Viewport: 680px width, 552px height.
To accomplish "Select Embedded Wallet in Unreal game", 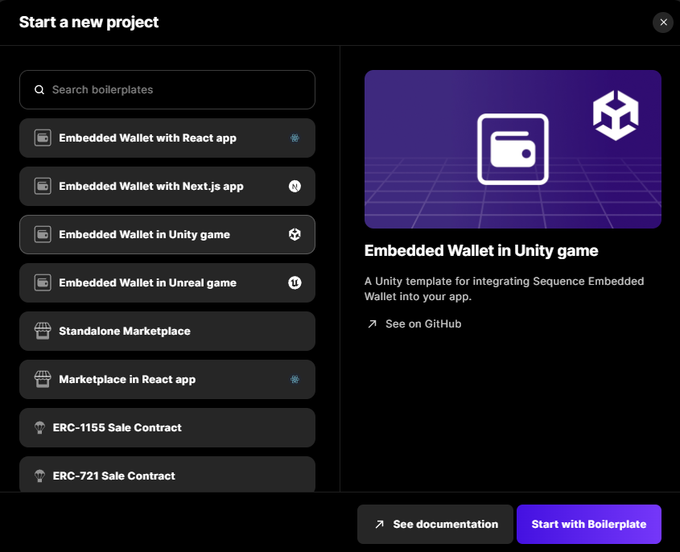I will click(x=167, y=283).
